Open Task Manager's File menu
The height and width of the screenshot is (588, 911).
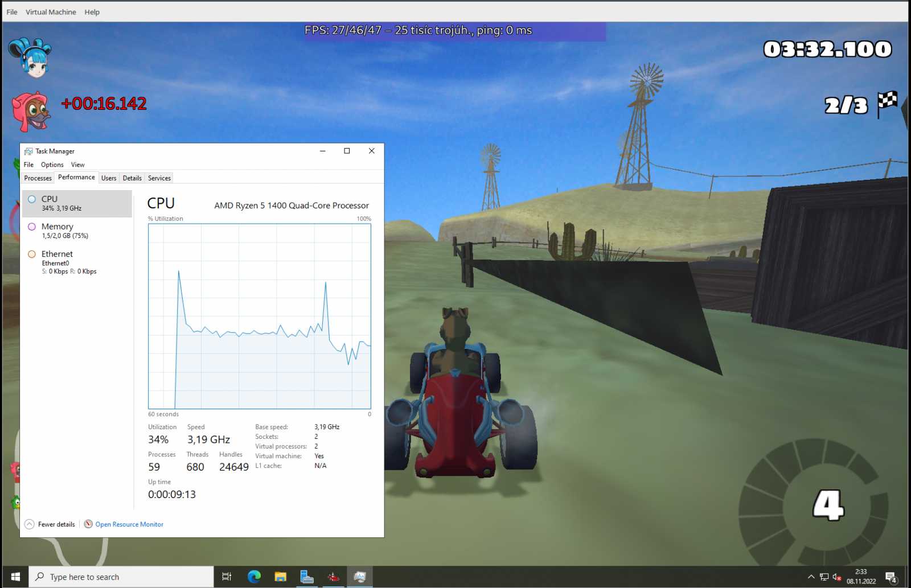tap(28, 165)
